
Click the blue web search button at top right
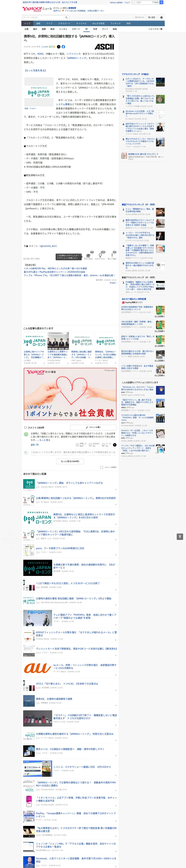point(161,2)
